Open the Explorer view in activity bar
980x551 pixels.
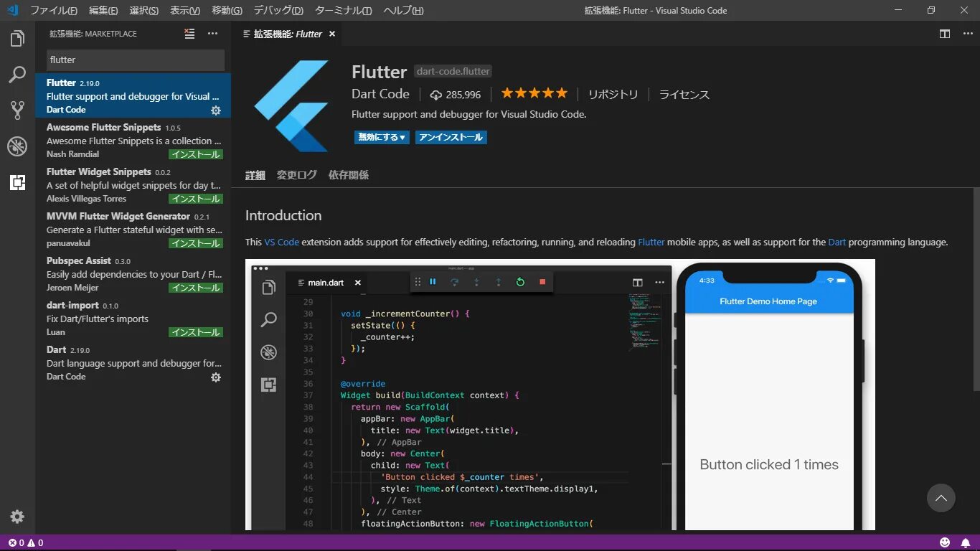[x=17, y=39]
